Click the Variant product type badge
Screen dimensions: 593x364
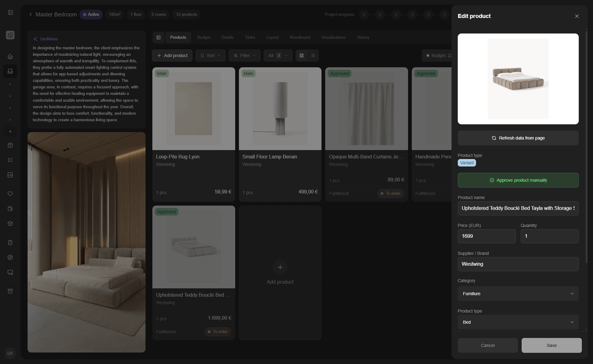[x=467, y=163]
